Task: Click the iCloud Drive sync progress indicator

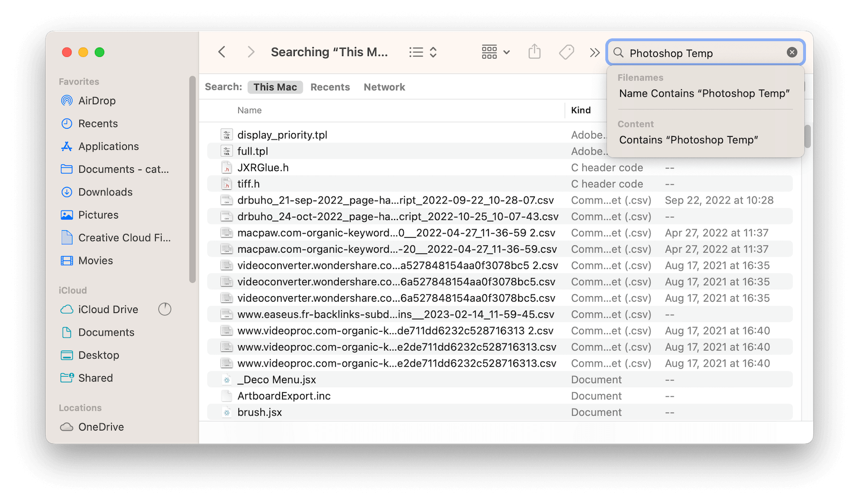Action: click(x=165, y=309)
